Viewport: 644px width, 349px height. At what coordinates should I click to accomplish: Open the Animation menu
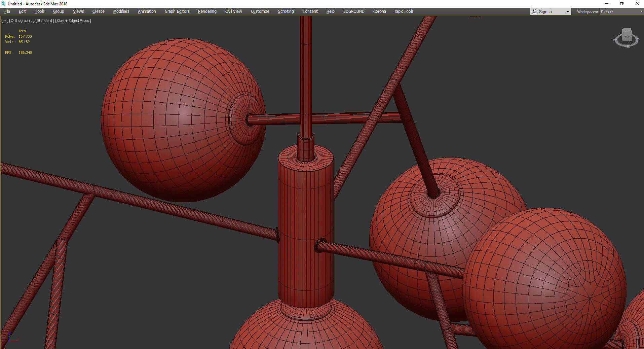[x=147, y=11]
